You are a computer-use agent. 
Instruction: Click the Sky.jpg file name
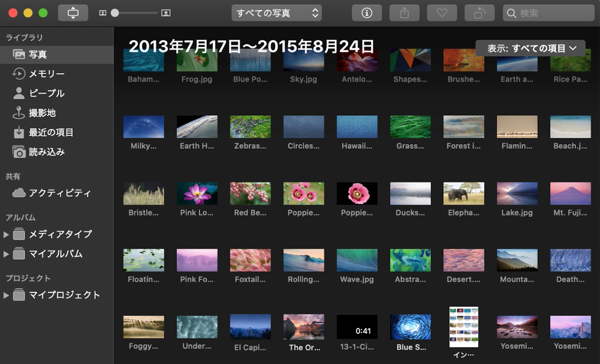[303, 79]
